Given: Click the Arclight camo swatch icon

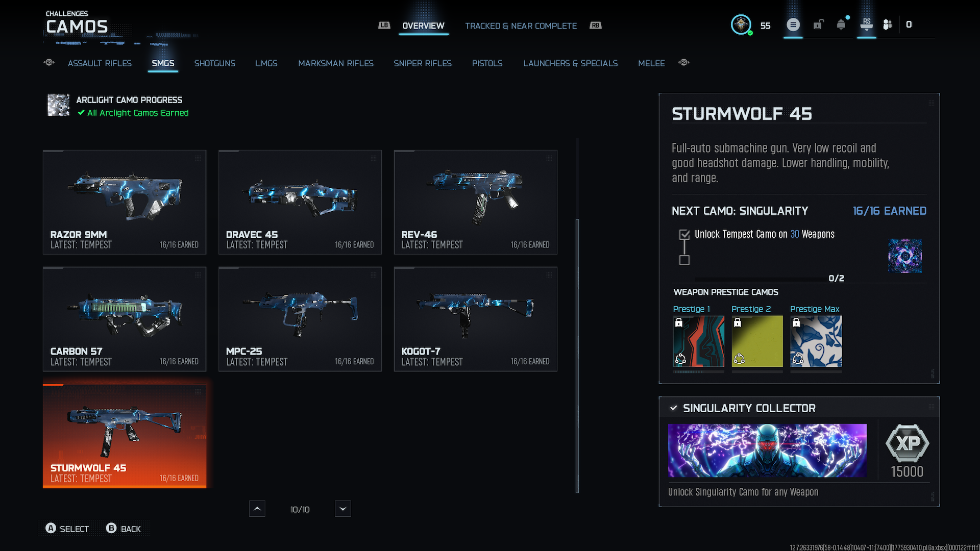Looking at the screenshot, I should 58,105.
